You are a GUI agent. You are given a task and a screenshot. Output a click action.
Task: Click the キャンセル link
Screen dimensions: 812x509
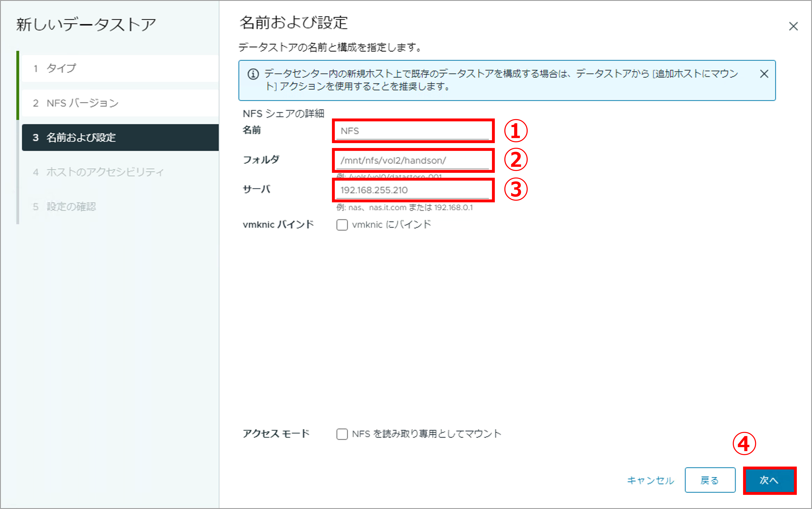pos(650,480)
